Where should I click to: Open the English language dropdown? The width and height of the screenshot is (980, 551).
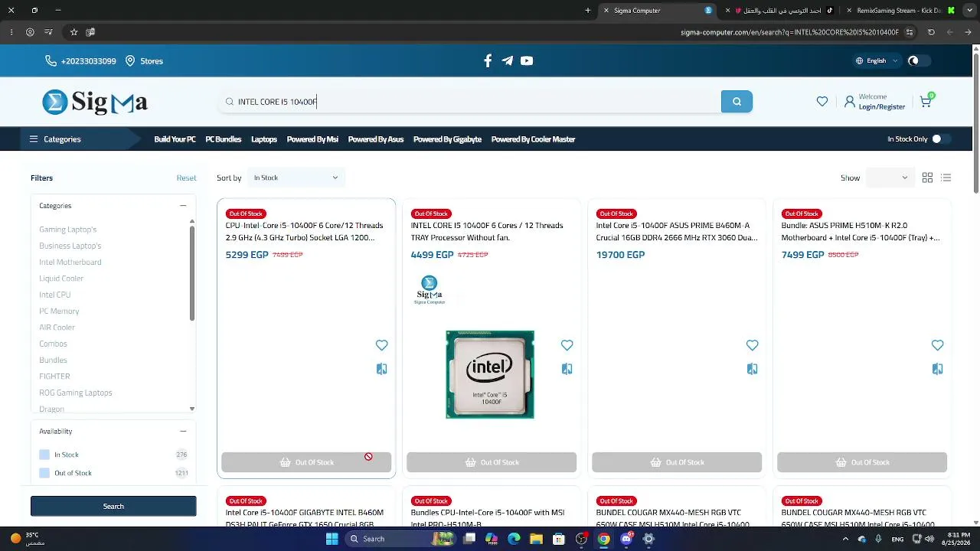(x=877, y=61)
